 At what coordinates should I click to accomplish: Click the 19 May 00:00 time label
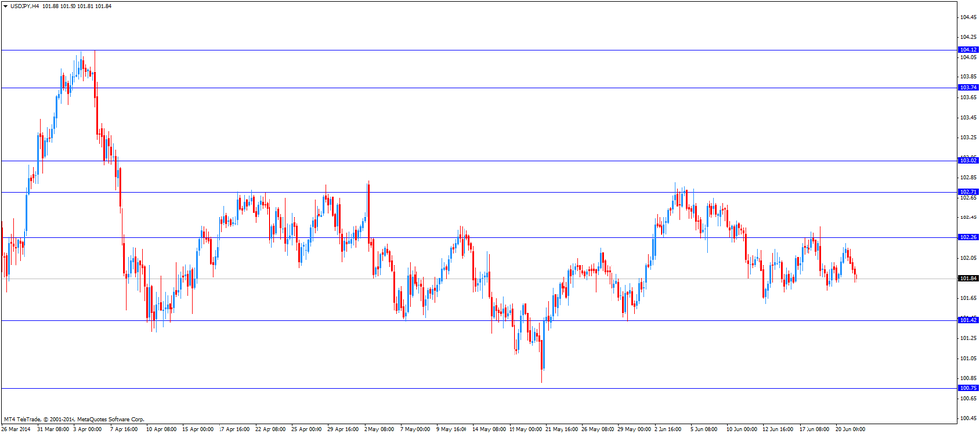(x=525, y=430)
